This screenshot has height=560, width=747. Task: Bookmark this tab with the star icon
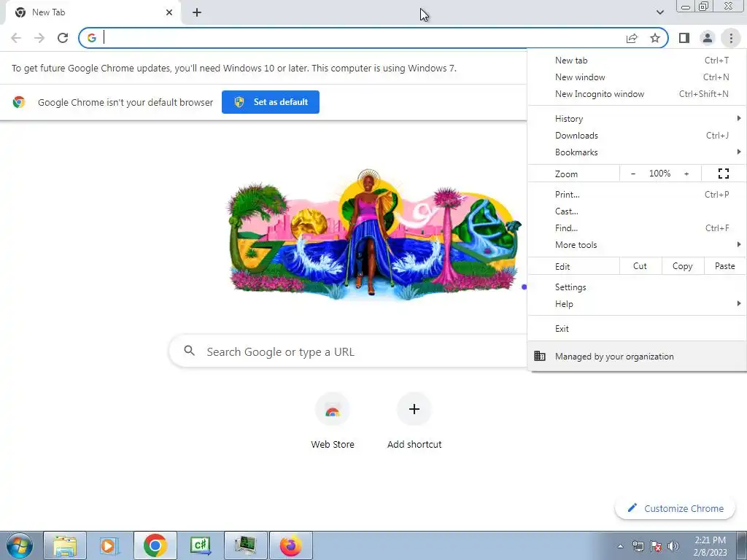click(655, 38)
